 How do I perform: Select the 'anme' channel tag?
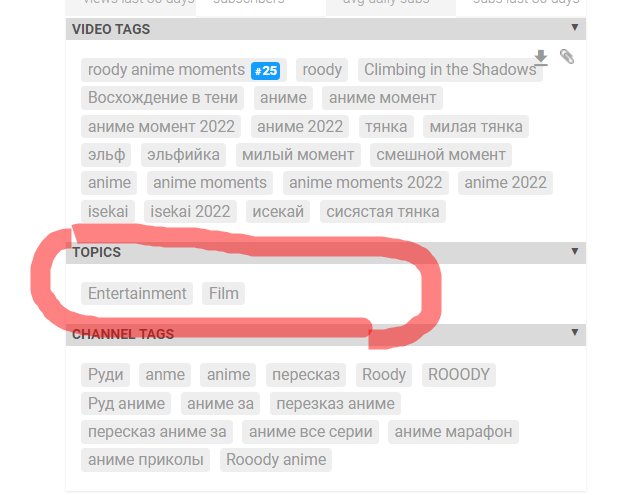(x=165, y=375)
